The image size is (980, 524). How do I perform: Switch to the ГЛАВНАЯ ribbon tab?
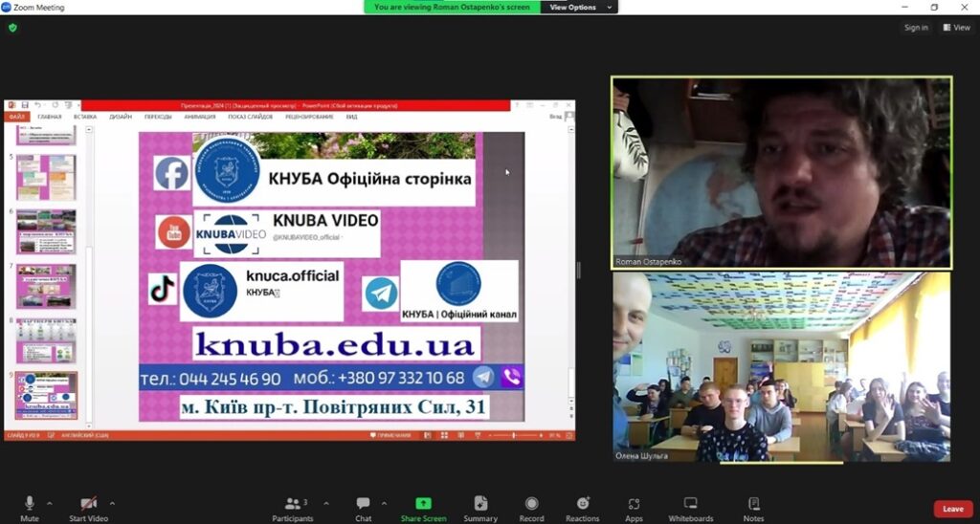50,117
